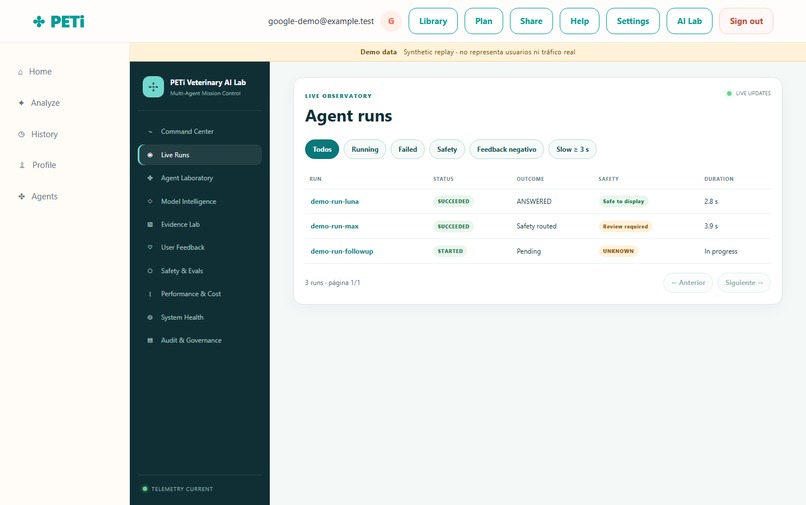The width and height of the screenshot is (806, 505).
Task: Open the Library page
Action: click(x=433, y=21)
